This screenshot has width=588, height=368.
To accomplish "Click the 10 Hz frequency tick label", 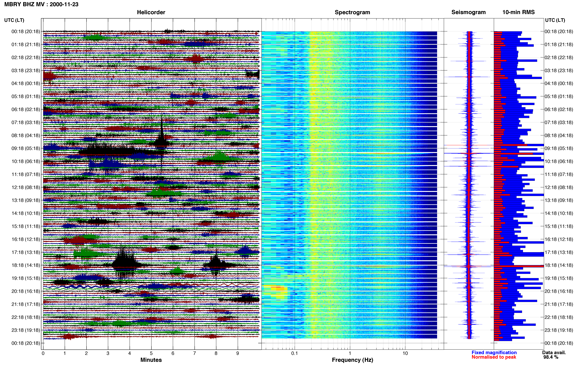I will [405, 353].
